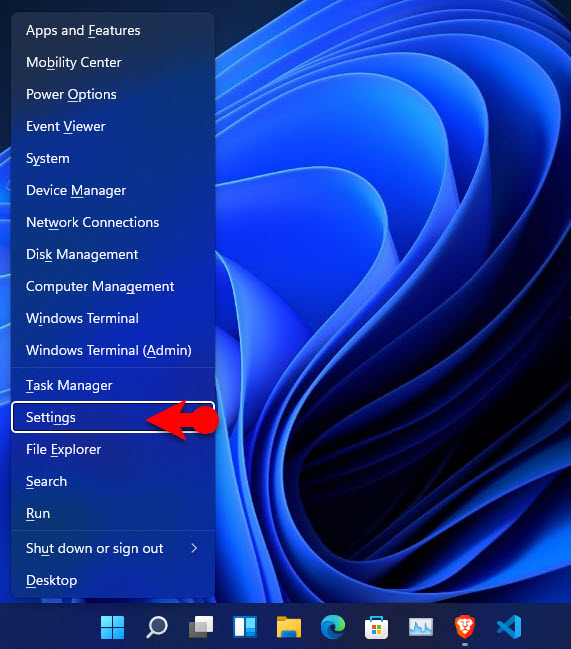Launch File Explorer folder icon on taskbar
Image resolution: width=571 pixels, height=649 pixels.
pos(289,627)
